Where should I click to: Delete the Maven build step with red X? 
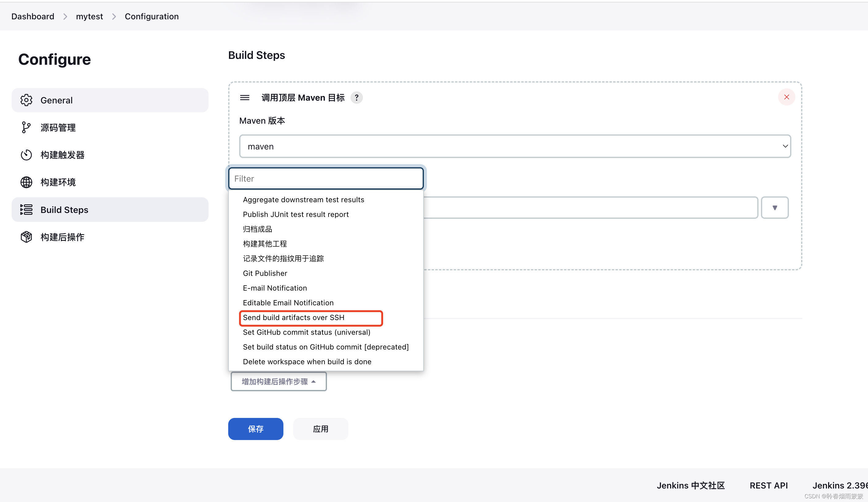pyautogui.click(x=786, y=97)
